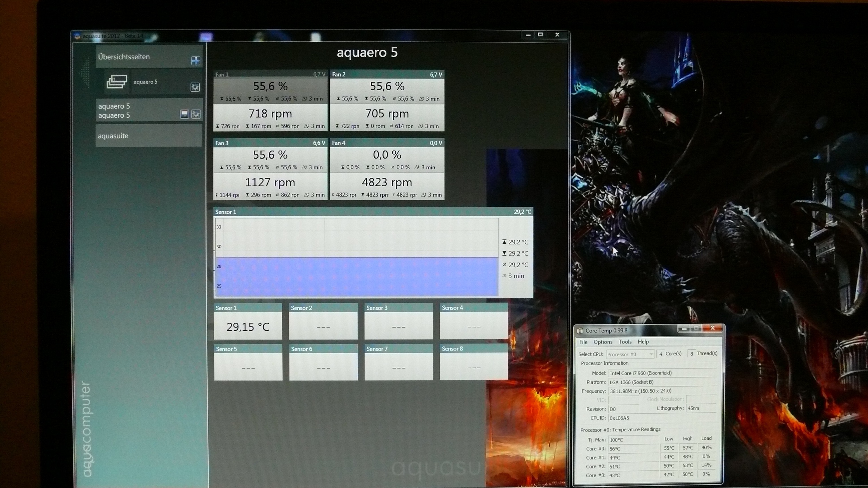Click the Fan 4 4823 rpm readout

[387, 182]
